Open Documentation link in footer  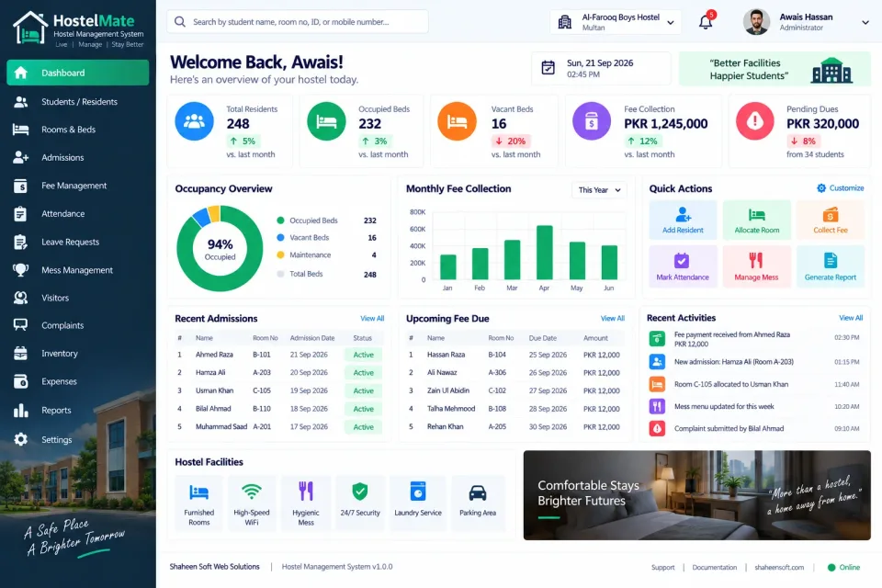coord(715,567)
